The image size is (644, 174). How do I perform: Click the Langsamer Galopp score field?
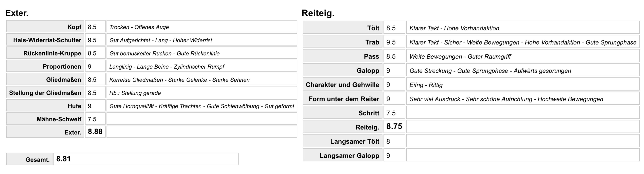pyautogui.click(x=394, y=155)
